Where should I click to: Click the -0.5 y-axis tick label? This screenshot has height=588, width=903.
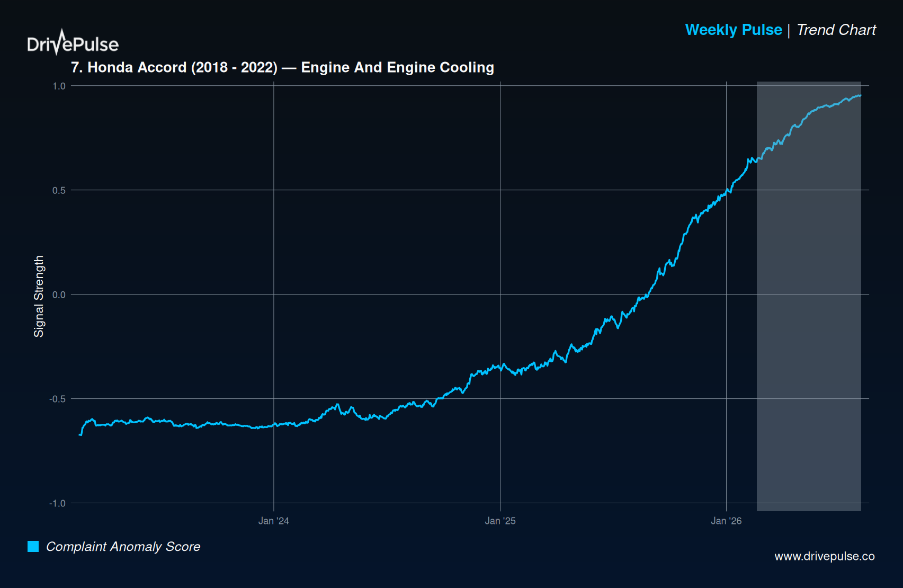click(57, 399)
